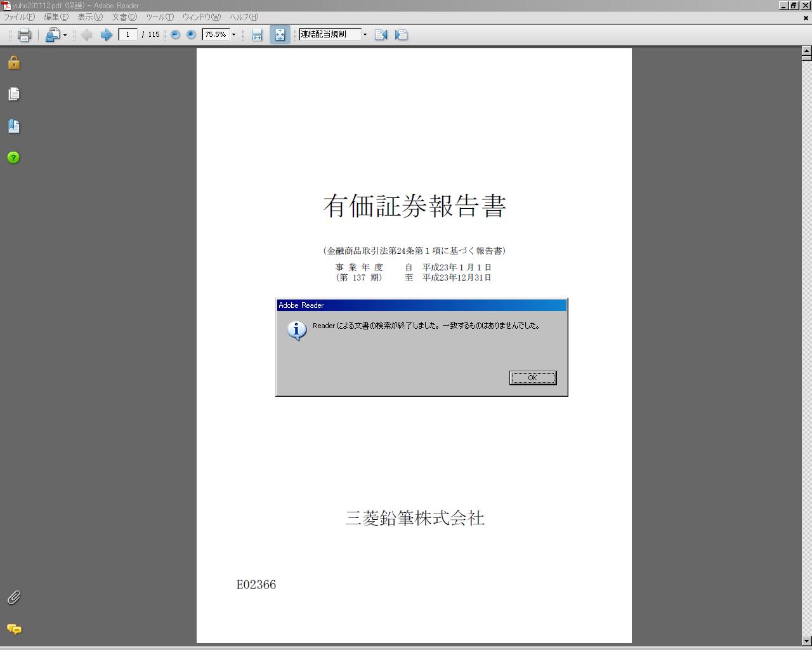The height and width of the screenshot is (650, 812).
Task: Click the Print icon in toolbar
Action: pyautogui.click(x=24, y=35)
